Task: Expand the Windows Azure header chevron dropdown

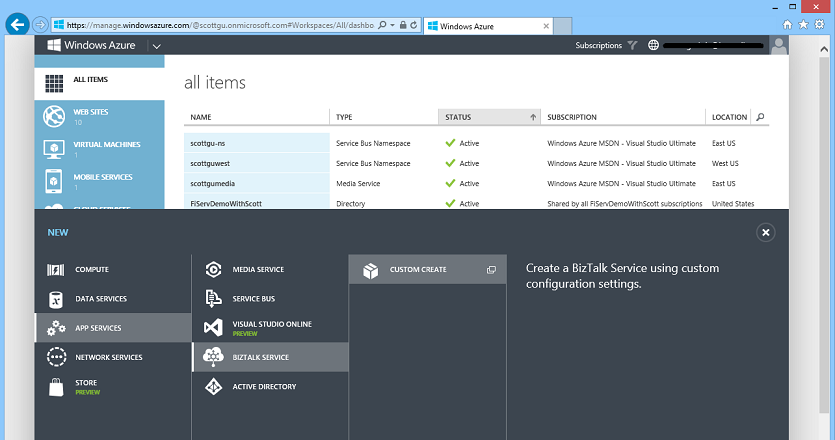Action: (x=157, y=46)
